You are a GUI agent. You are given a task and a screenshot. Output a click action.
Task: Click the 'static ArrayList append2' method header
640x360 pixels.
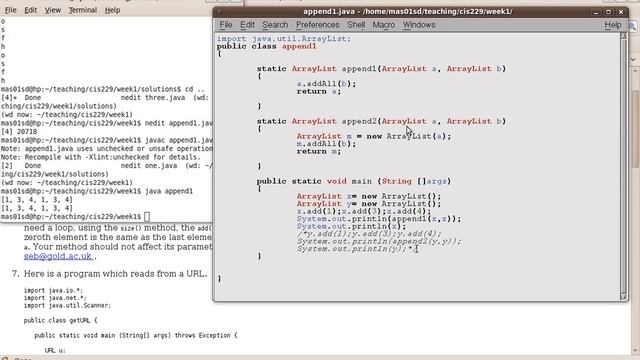381,121
